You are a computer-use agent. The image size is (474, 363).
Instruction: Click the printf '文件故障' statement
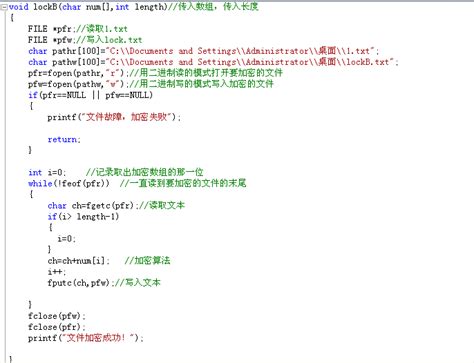[x=114, y=117]
